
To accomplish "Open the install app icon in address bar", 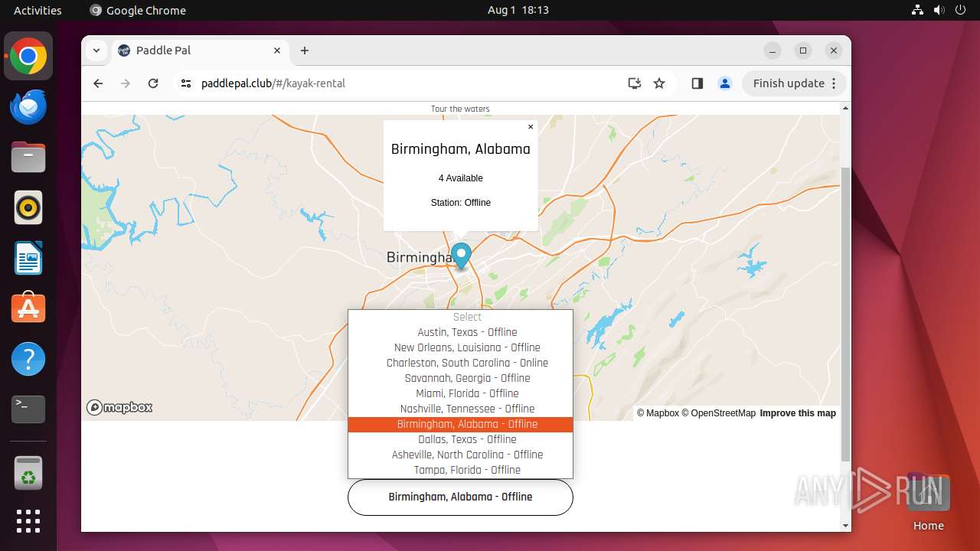I will 634,83.
